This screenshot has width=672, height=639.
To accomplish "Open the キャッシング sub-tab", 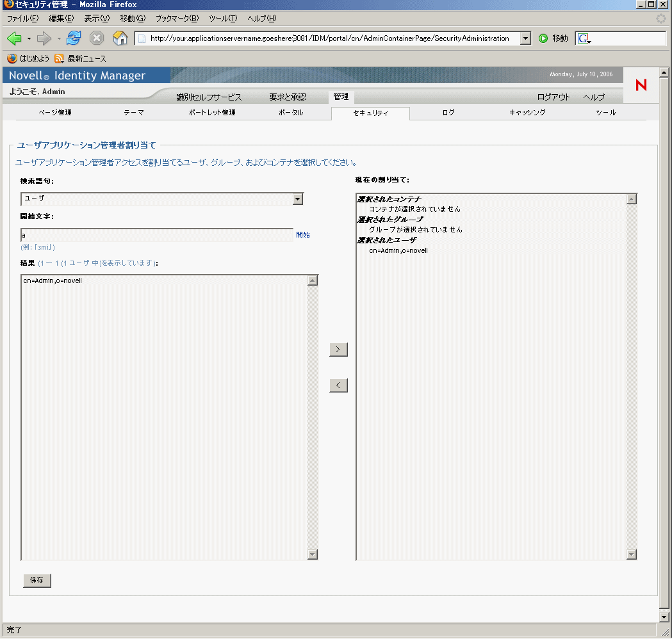I will 527,113.
